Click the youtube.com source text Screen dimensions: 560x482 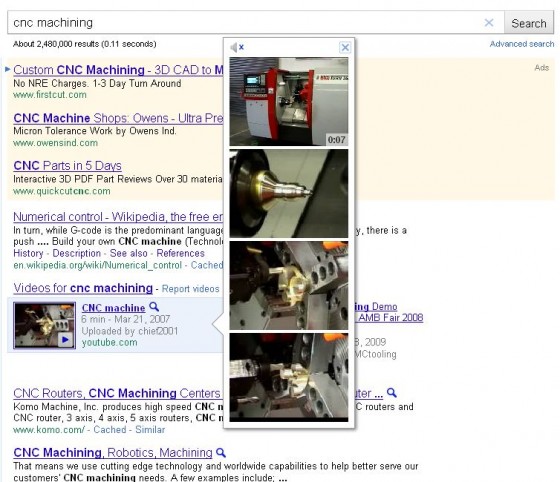coord(109,342)
